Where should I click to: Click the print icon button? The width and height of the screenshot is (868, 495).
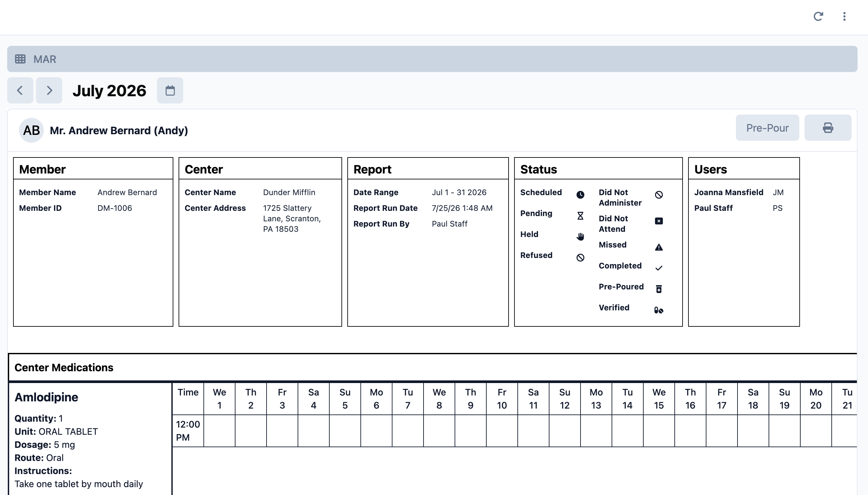828,128
